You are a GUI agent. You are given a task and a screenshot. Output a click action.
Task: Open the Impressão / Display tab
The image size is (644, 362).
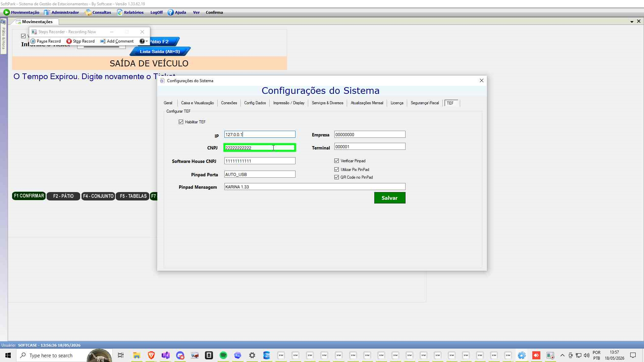pos(289,103)
